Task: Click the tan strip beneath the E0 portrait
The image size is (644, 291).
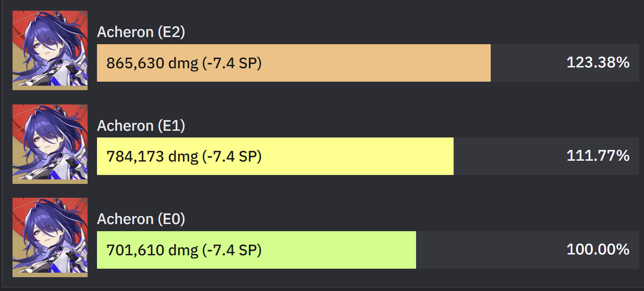Action: click(50, 275)
